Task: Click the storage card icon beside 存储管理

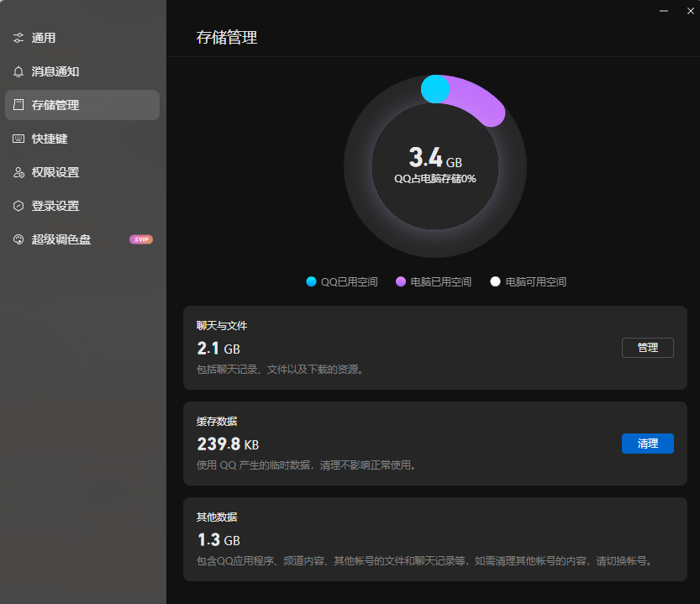Action: tap(18, 105)
